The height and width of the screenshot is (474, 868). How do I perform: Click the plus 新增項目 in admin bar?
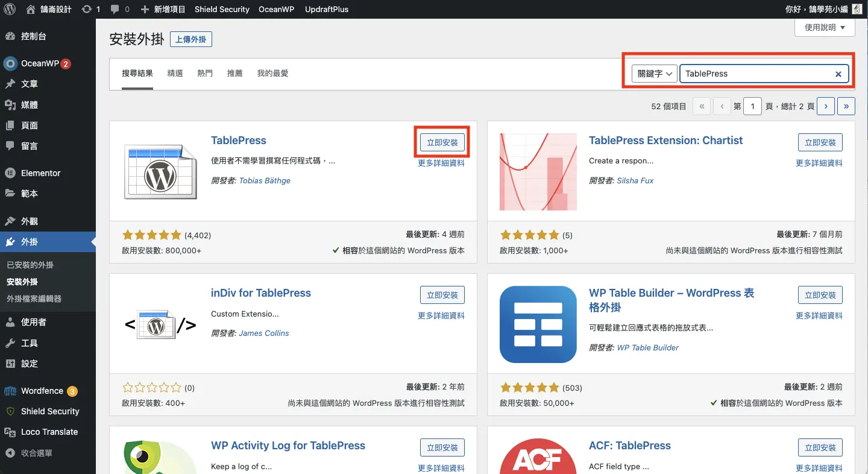[x=163, y=9]
